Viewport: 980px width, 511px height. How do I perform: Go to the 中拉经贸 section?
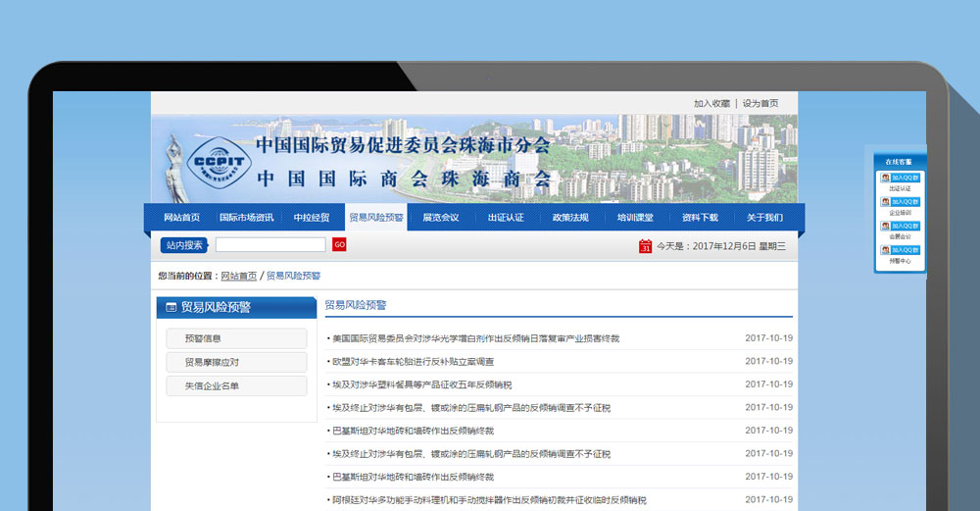[x=312, y=218]
